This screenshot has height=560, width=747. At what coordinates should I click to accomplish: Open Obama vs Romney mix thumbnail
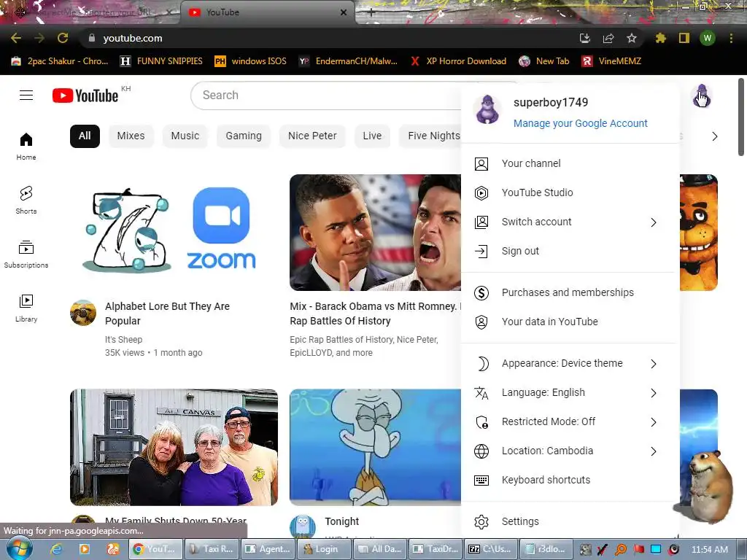pyautogui.click(x=376, y=233)
